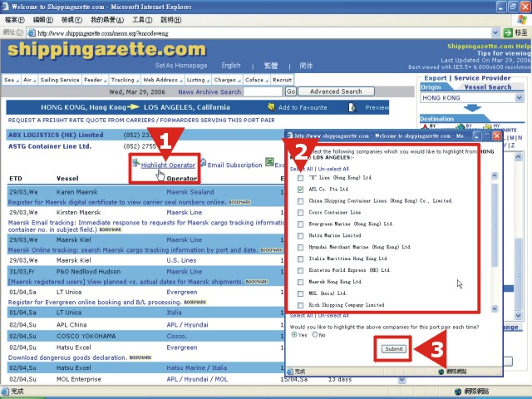Click the Go button next to news search
Image resolution: width=532 pixels, height=399 pixels.
[291, 91]
